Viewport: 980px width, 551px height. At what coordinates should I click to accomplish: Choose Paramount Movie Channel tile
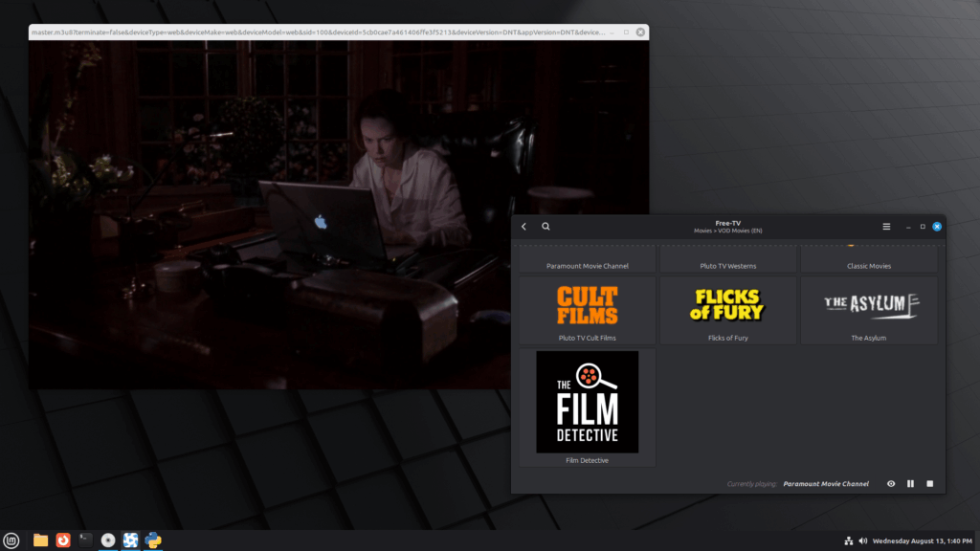[587, 259]
